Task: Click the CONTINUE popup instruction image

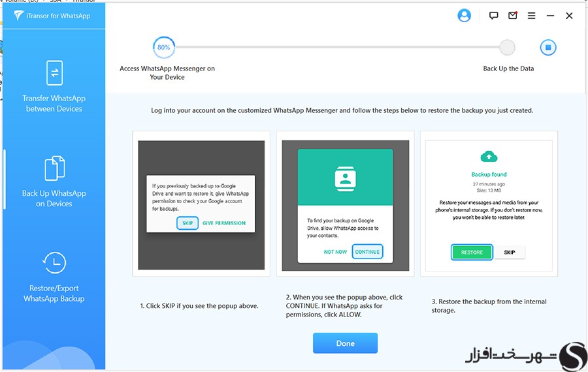Action: 346,206
